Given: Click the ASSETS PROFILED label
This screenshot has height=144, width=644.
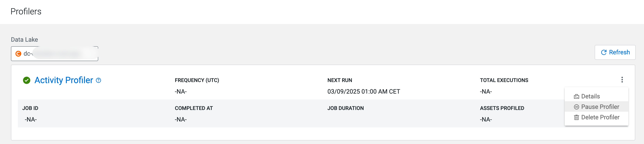Looking at the screenshot, I should [502, 108].
